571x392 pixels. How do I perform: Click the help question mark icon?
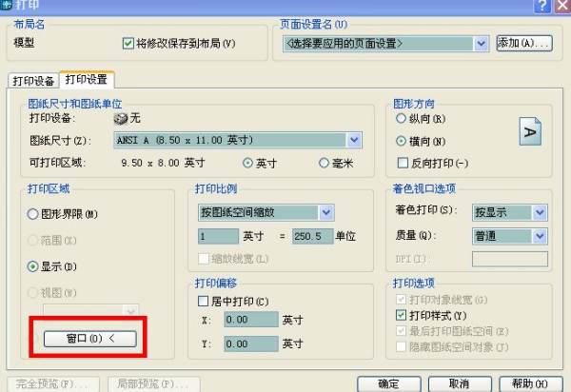click(541, 6)
